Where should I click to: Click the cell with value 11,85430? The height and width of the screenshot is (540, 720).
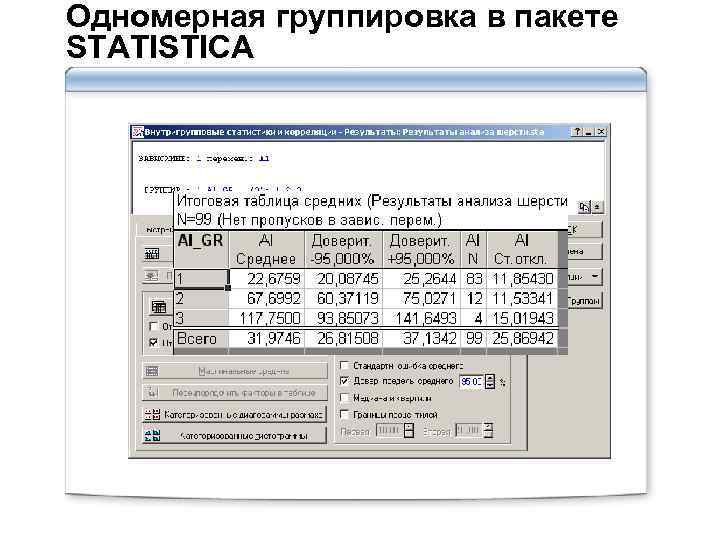522,279
